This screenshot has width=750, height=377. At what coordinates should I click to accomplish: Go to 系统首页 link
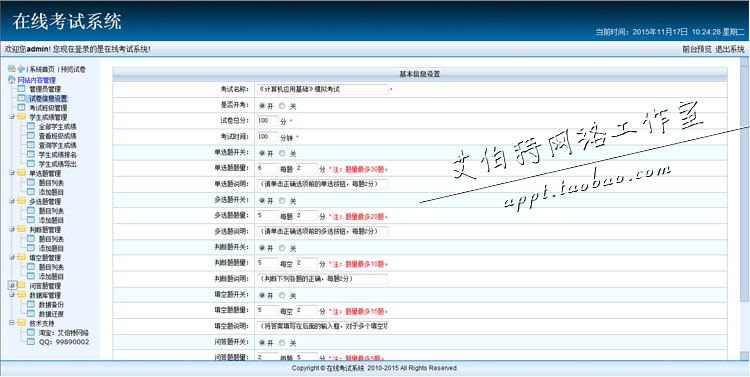click(42, 69)
